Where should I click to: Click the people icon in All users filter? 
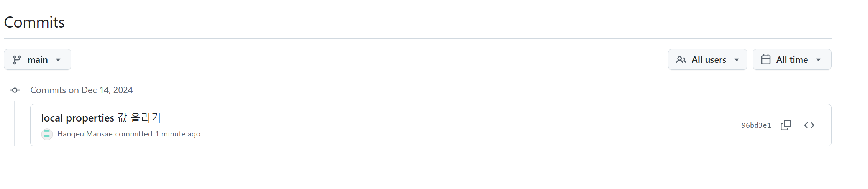tap(681, 60)
